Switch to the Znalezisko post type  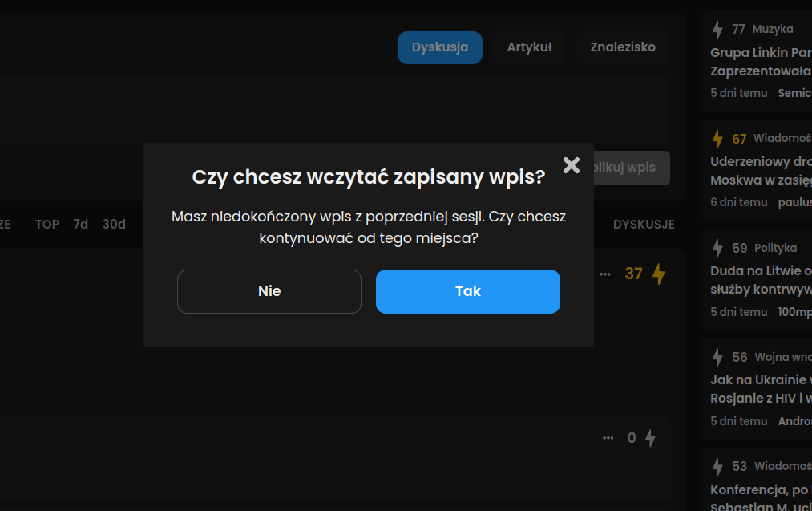(623, 47)
